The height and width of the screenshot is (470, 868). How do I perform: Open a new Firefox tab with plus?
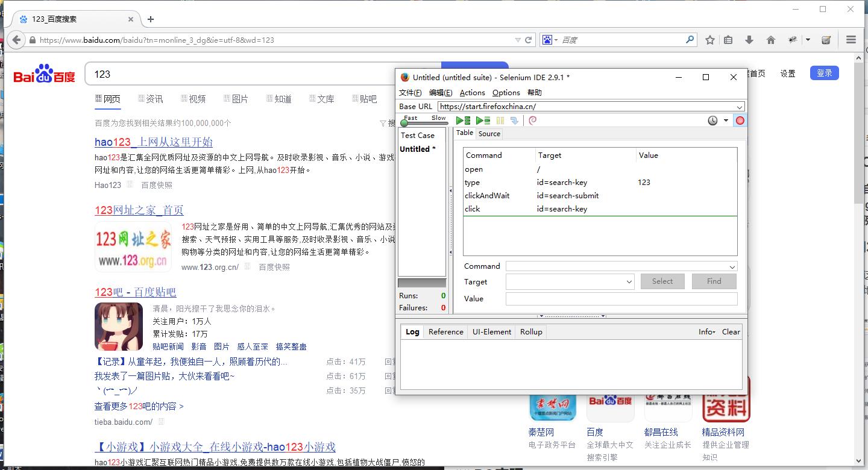click(151, 19)
